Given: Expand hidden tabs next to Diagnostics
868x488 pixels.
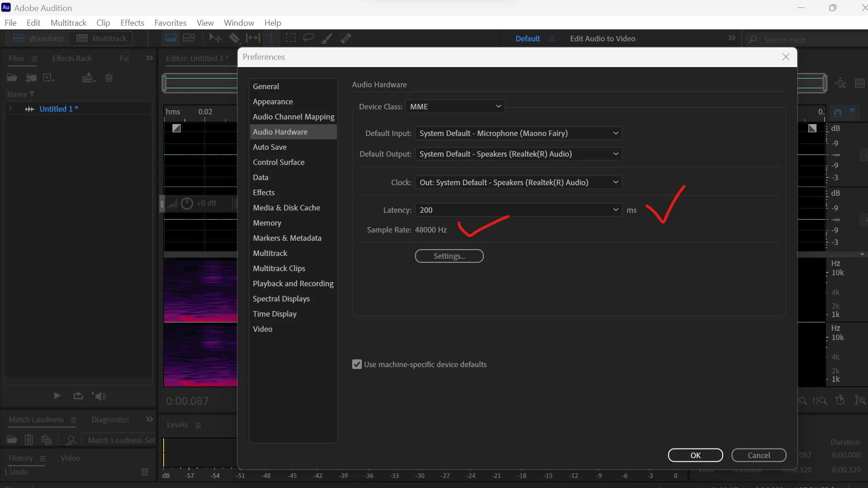Looking at the screenshot, I should coord(149,420).
